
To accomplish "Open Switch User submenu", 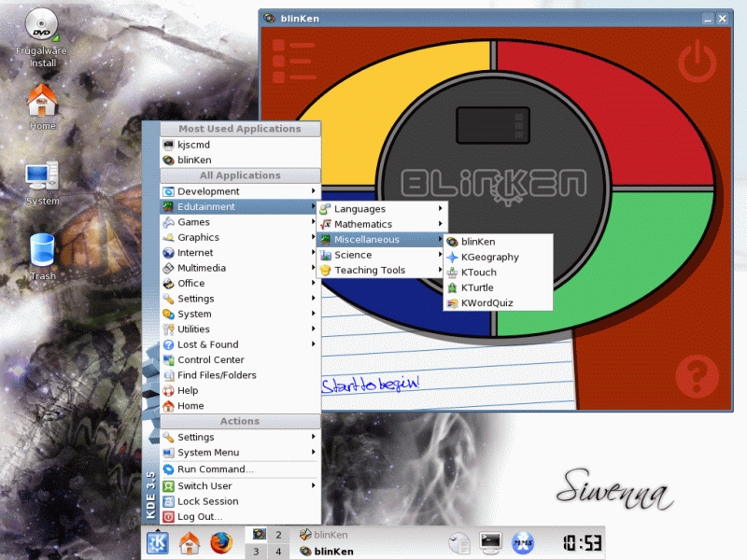I will tap(240, 486).
